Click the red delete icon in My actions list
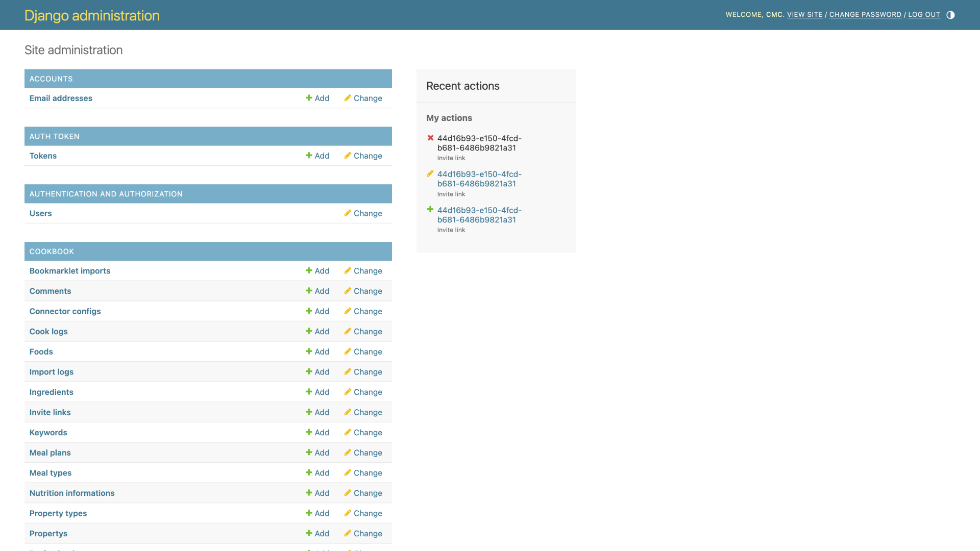The image size is (980, 551). [430, 137]
